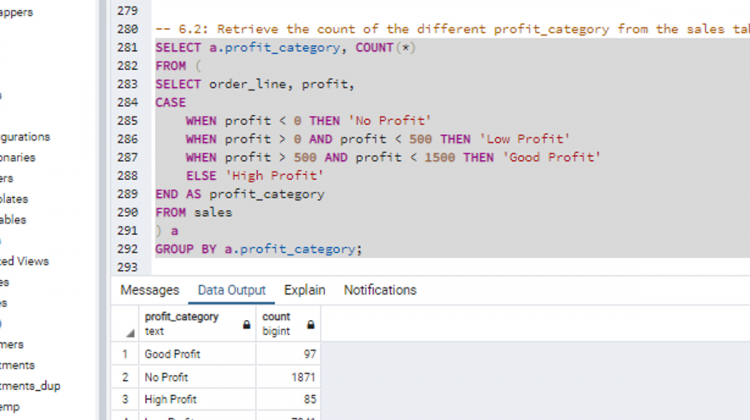Viewport: 750px width, 420px height.
Task: Click the lock icon in profit_category column header
Action: click(x=246, y=325)
